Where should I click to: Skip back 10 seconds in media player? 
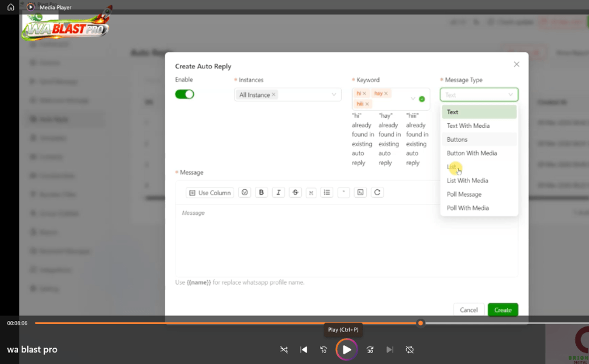click(x=324, y=350)
